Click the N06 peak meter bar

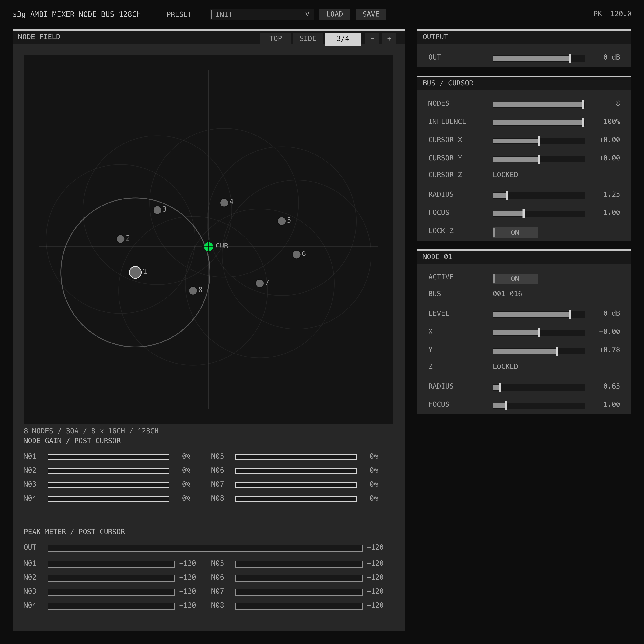(299, 578)
